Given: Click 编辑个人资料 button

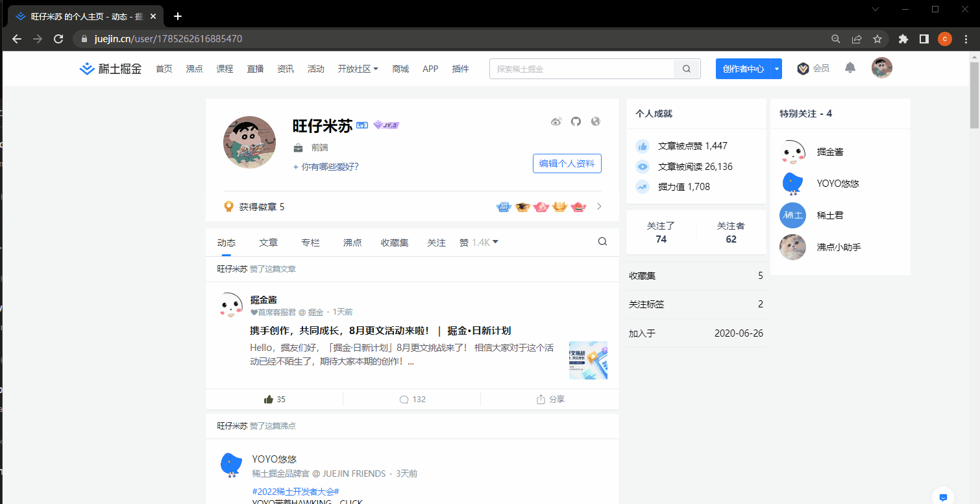Looking at the screenshot, I should (x=567, y=163).
